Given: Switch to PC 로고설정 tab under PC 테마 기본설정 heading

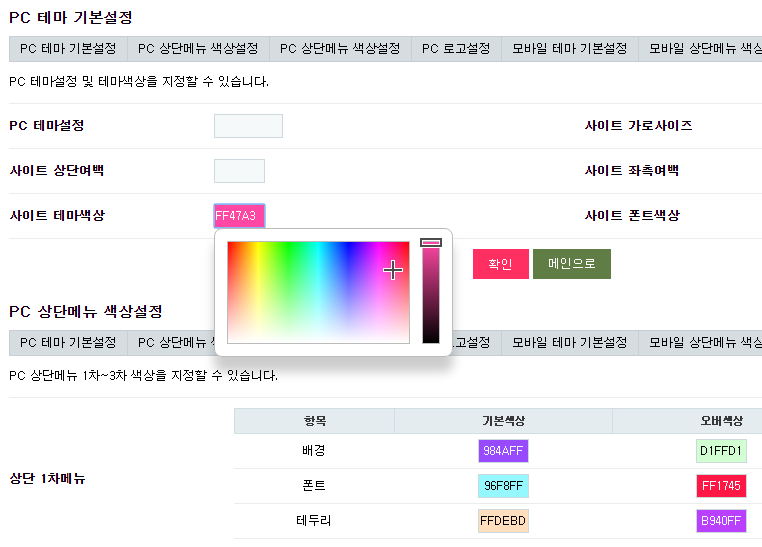Looking at the screenshot, I should click(x=456, y=49).
